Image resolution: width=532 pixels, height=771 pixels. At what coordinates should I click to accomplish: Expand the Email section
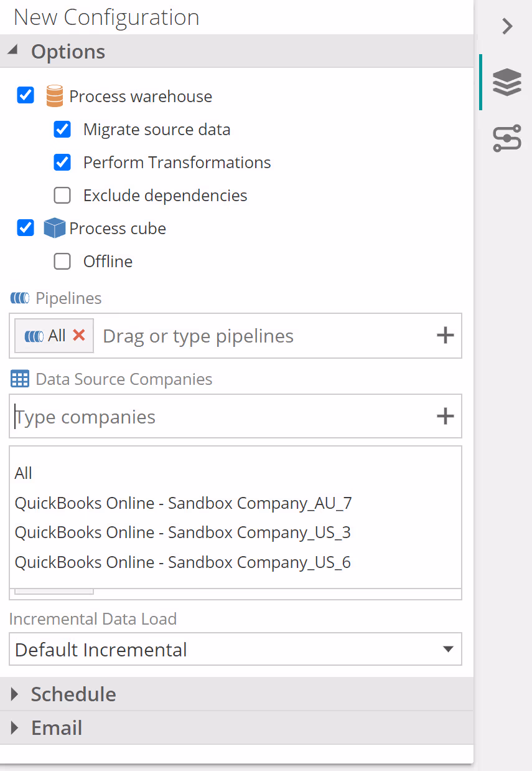(x=57, y=727)
